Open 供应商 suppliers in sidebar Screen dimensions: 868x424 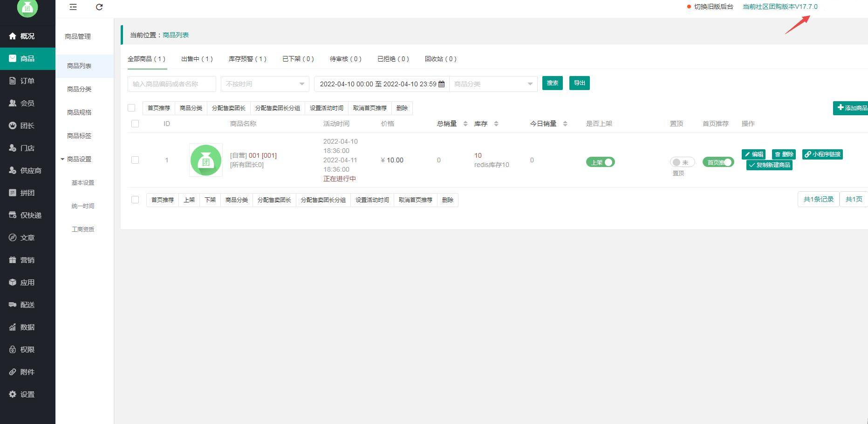tap(27, 170)
